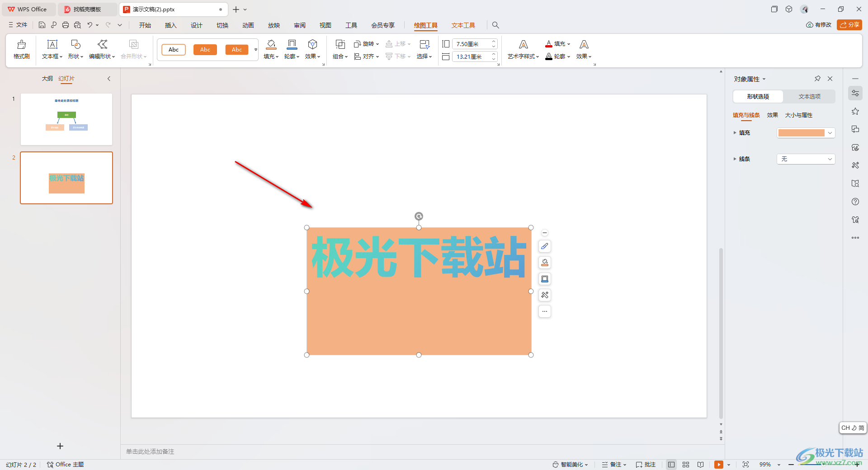Click the Print Preview icon
Screen dimensions: 868x470
(x=77, y=25)
